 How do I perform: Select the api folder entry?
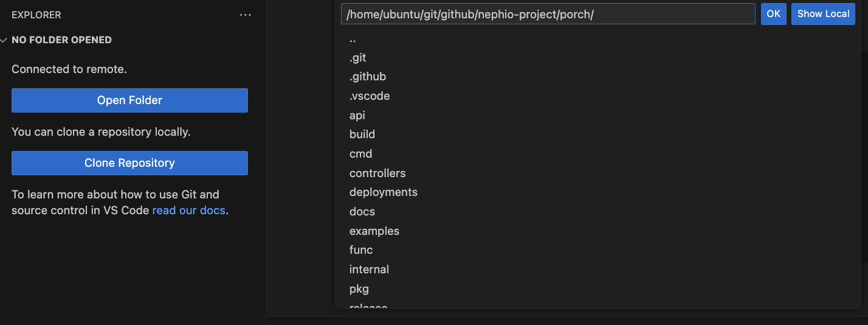pos(357,115)
